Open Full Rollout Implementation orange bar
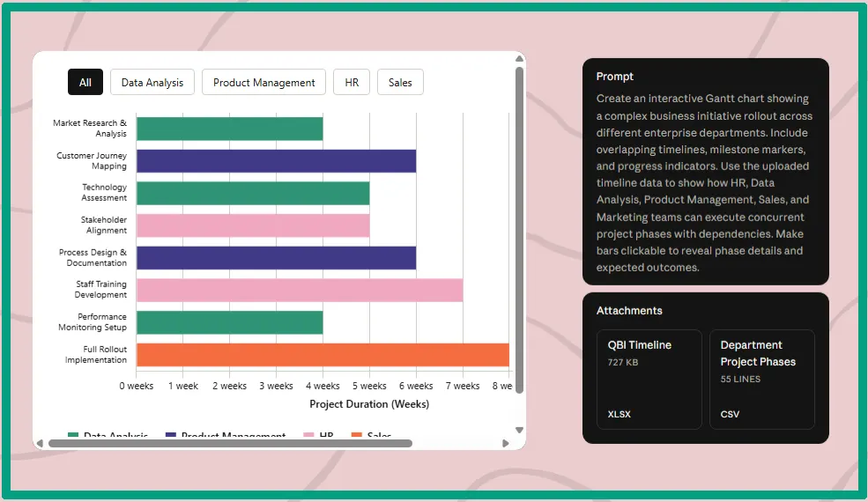The width and height of the screenshot is (868, 502). [x=323, y=355]
